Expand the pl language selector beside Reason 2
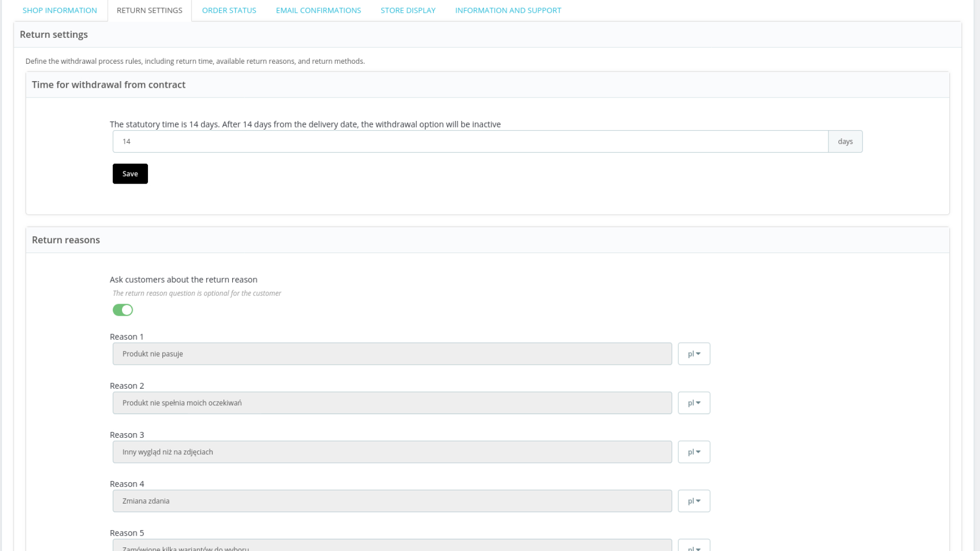Image resolution: width=980 pixels, height=551 pixels. (x=694, y=403)
